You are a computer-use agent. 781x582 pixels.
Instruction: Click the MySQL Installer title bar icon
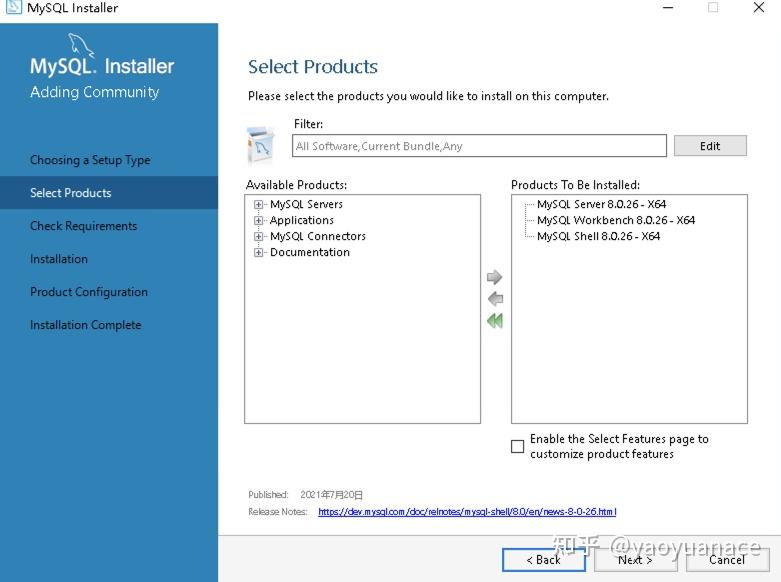point(13,7)
